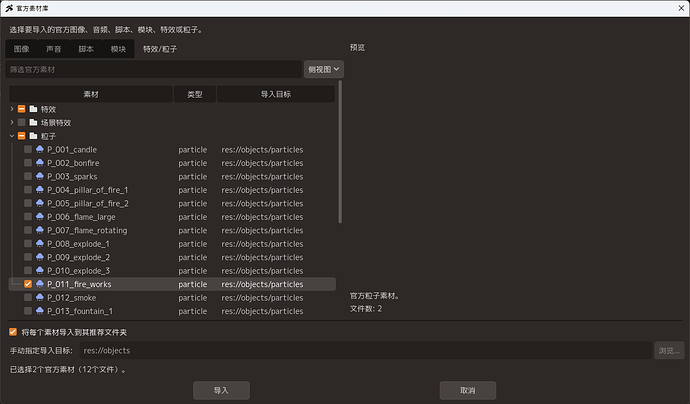Check the P_006_flame_large checkbox
The width and height of the screenshot is (690, 404).
coord(28,217)
